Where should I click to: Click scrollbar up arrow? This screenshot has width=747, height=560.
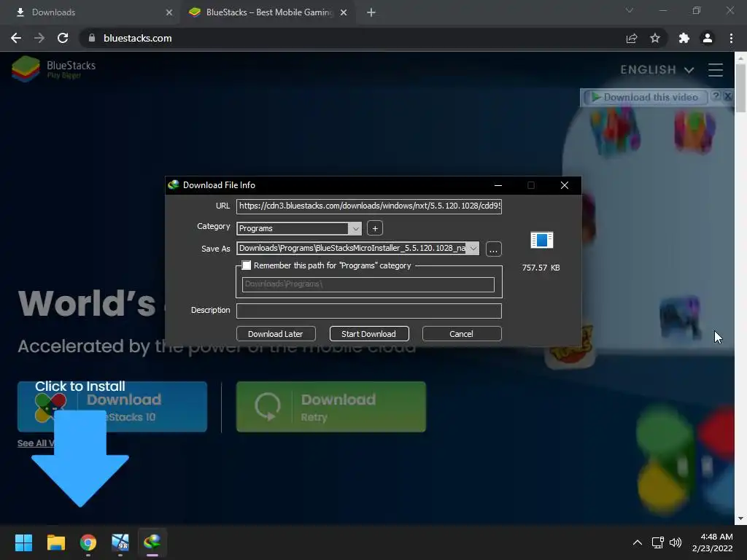[x=740, y=58]
